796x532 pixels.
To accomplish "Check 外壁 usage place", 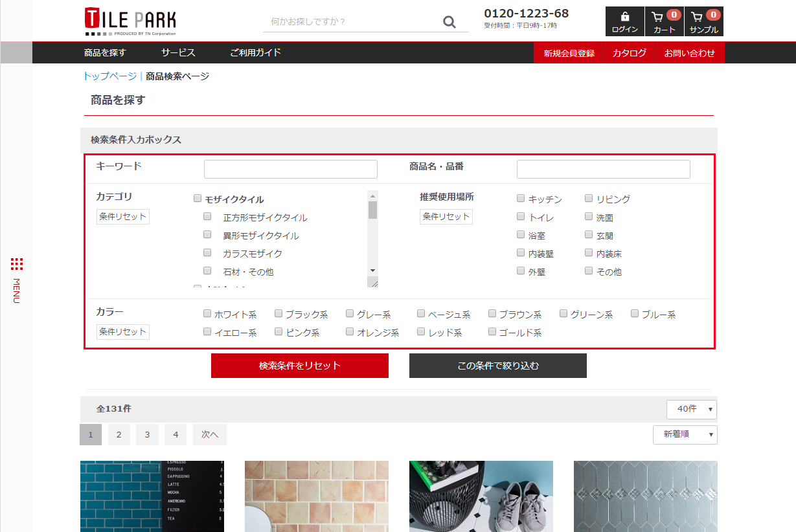I will [x=521, y=271].
